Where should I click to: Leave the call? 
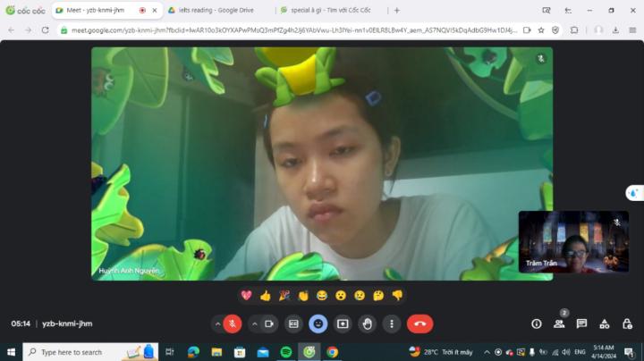(x=419, y=324)
